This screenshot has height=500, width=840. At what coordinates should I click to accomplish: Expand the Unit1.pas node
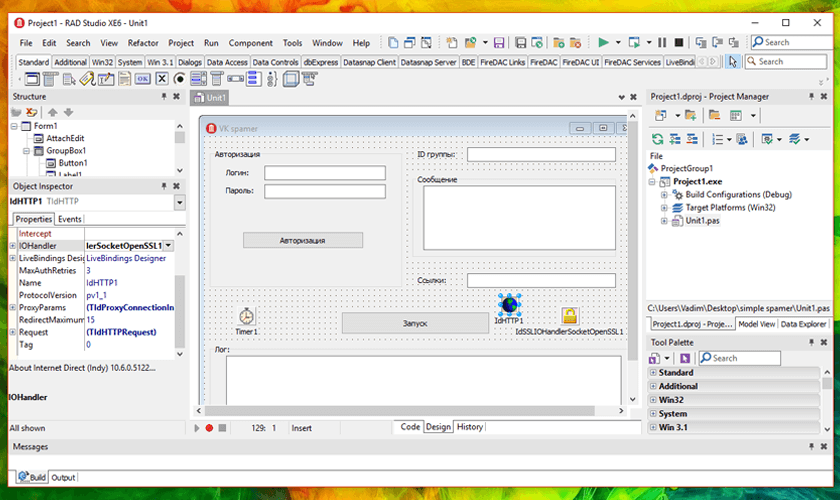(x=664, y=221)
